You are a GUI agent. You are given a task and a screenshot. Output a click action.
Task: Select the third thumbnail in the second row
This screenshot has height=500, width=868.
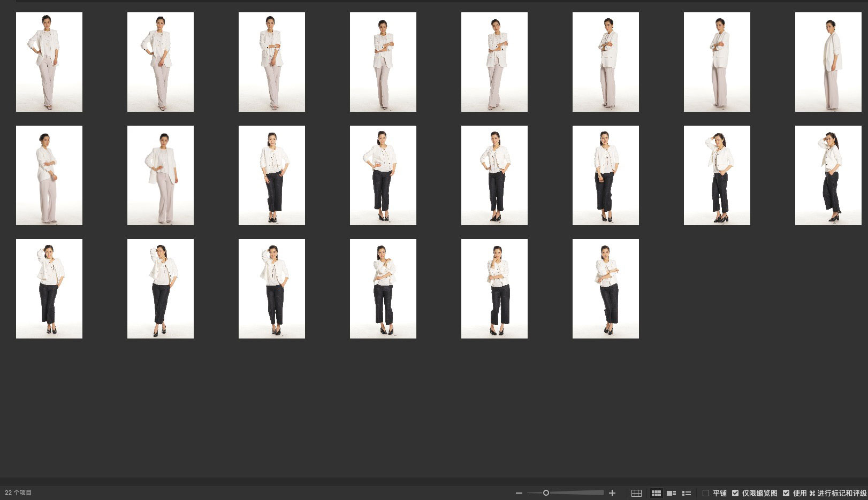(272, 175)
